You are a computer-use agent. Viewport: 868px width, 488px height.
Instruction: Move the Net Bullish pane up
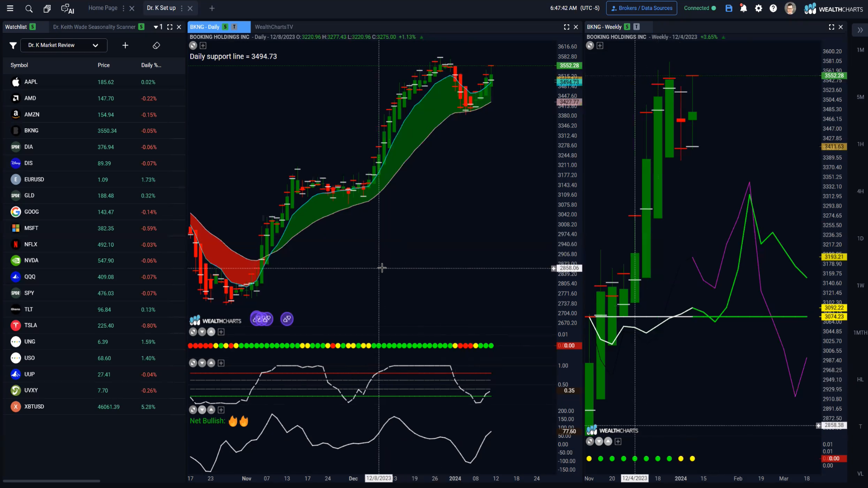coord(211,410)
